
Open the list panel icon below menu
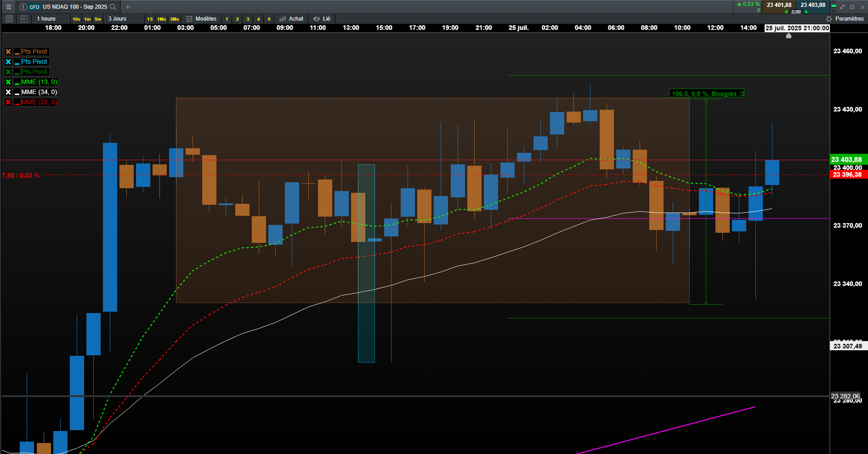pos(9,19)
